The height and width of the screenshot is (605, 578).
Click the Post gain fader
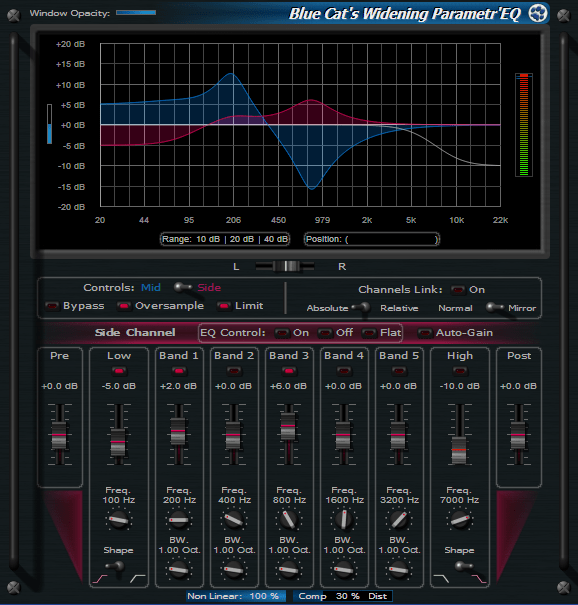[x=518, y=434]
